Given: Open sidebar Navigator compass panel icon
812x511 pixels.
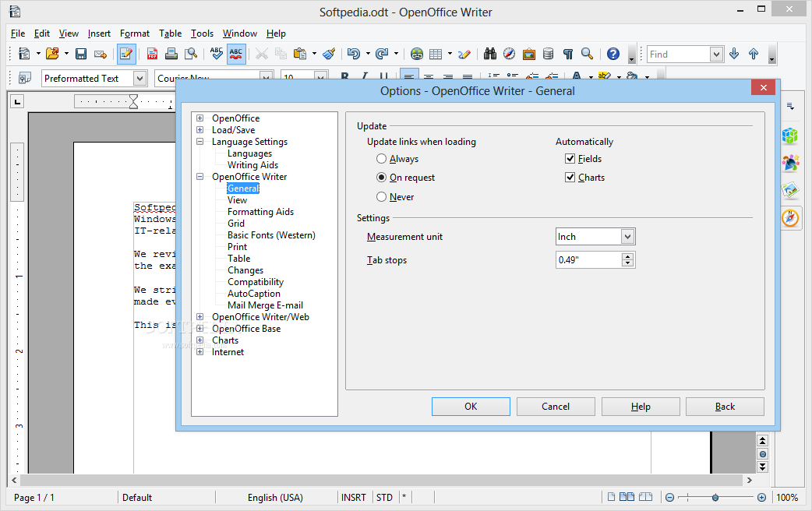Looking at the screenshot, I should pyautogui.click(x=790, y=218).
